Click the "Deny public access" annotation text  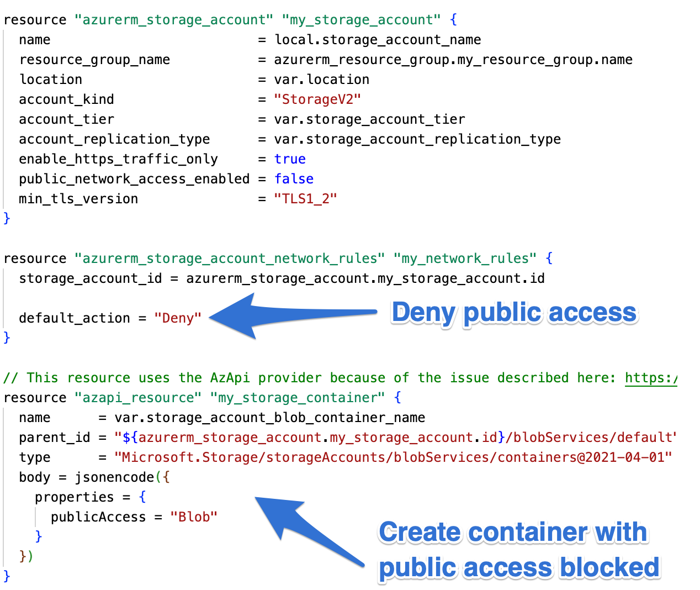click(x=515, y=313)
